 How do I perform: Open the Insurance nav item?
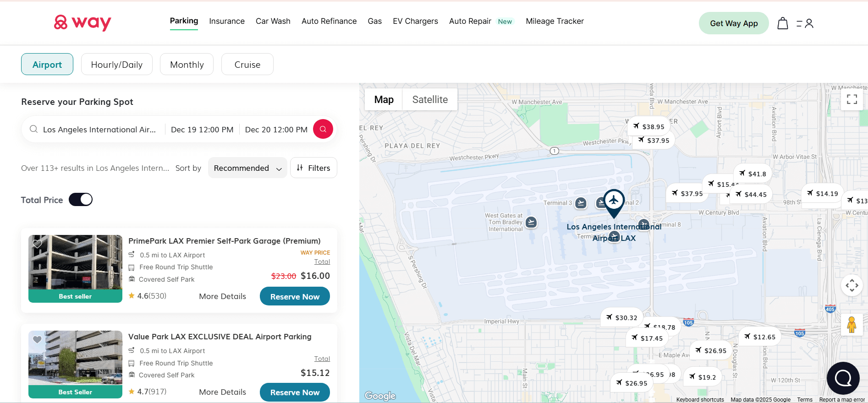[227, 21]
